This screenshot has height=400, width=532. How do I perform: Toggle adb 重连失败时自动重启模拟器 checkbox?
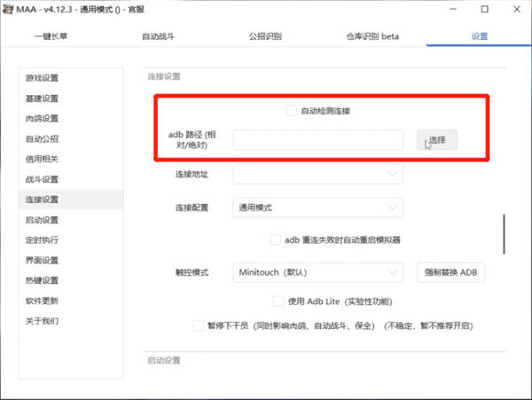275,239
